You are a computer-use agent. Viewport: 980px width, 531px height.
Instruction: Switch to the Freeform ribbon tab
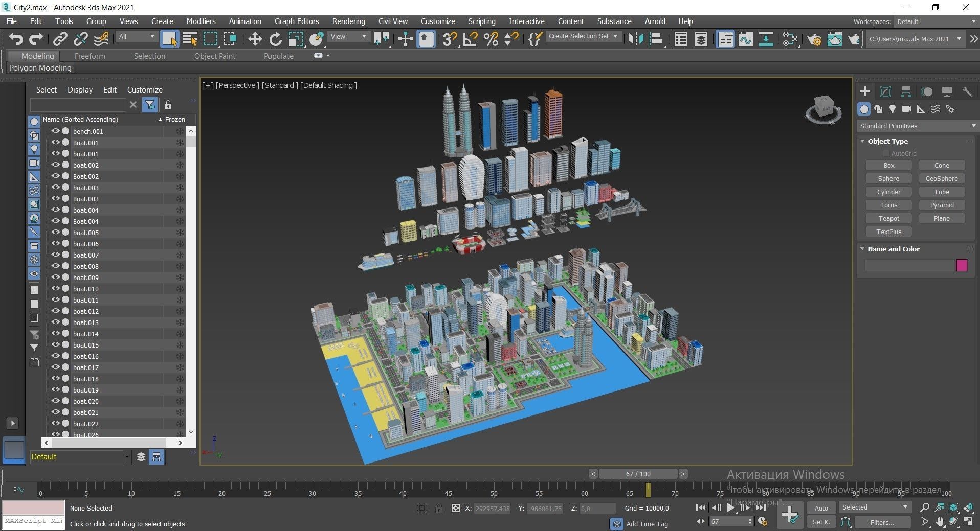(90, 56)
